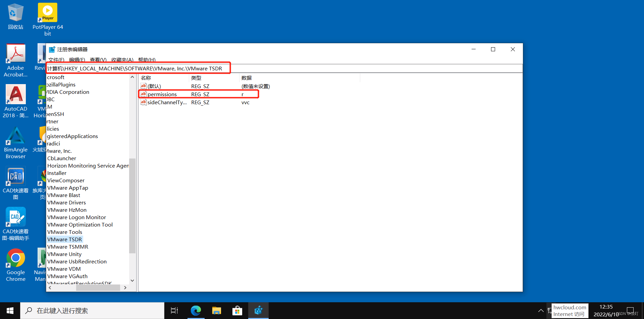
Task: Click the taskbar search box
Action: [92, 311]
